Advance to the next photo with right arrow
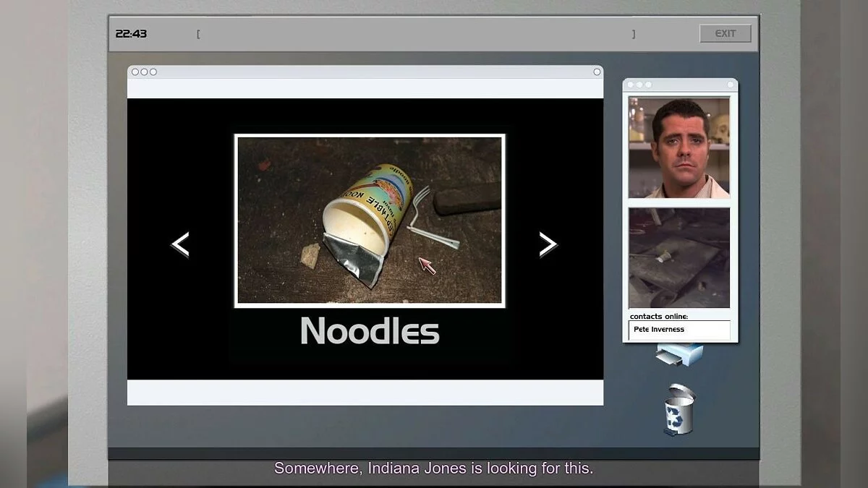 (548, 244)
